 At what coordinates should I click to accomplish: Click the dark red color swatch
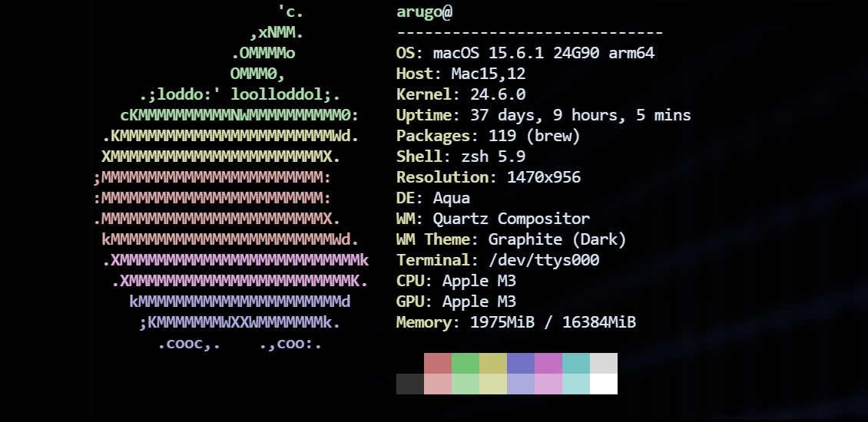point(438,364)
